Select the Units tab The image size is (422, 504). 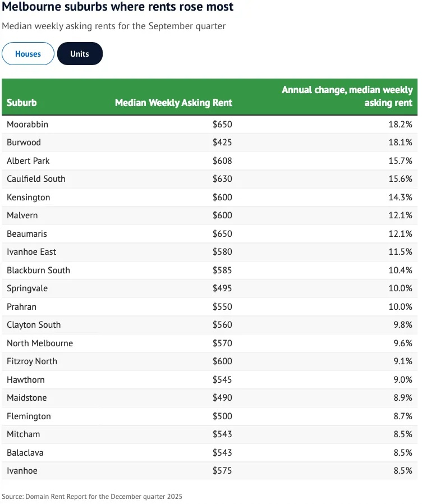(80, 54)
